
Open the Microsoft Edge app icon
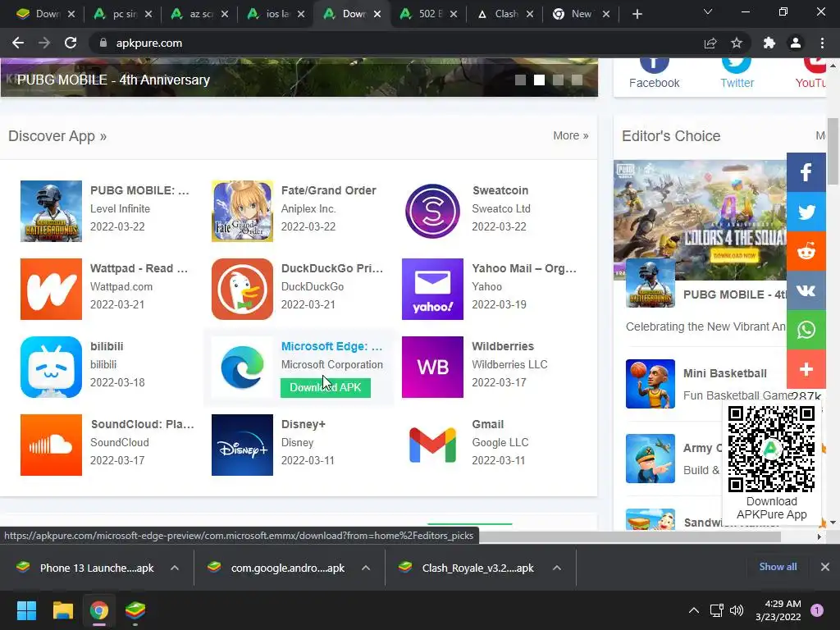pos(242,367)
